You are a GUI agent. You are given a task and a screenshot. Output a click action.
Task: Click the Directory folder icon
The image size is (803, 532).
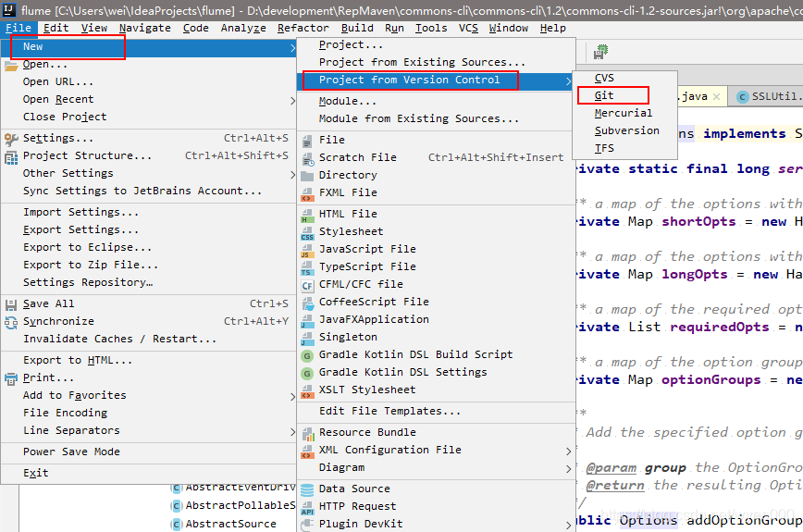pos(307,176)
